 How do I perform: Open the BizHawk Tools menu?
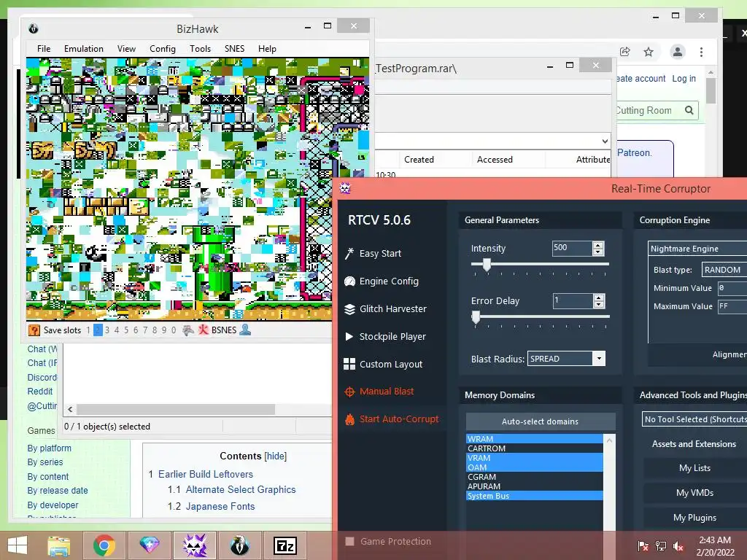point(200,49)
